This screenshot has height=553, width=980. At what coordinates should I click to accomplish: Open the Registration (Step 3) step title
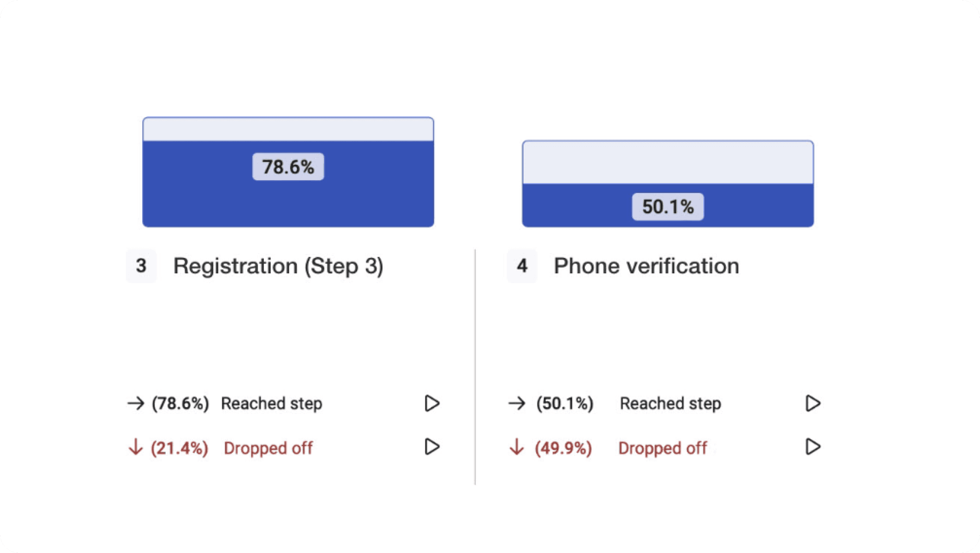click(278, 266)
